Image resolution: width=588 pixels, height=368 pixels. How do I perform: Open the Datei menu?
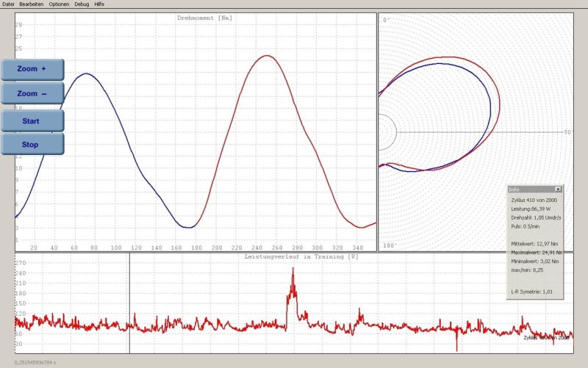pyautogui.click(x=8, y=4)
